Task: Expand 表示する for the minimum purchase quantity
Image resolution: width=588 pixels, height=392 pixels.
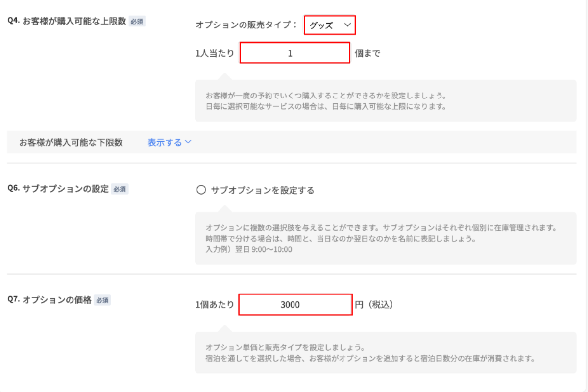Action: (x=165, y=143)
